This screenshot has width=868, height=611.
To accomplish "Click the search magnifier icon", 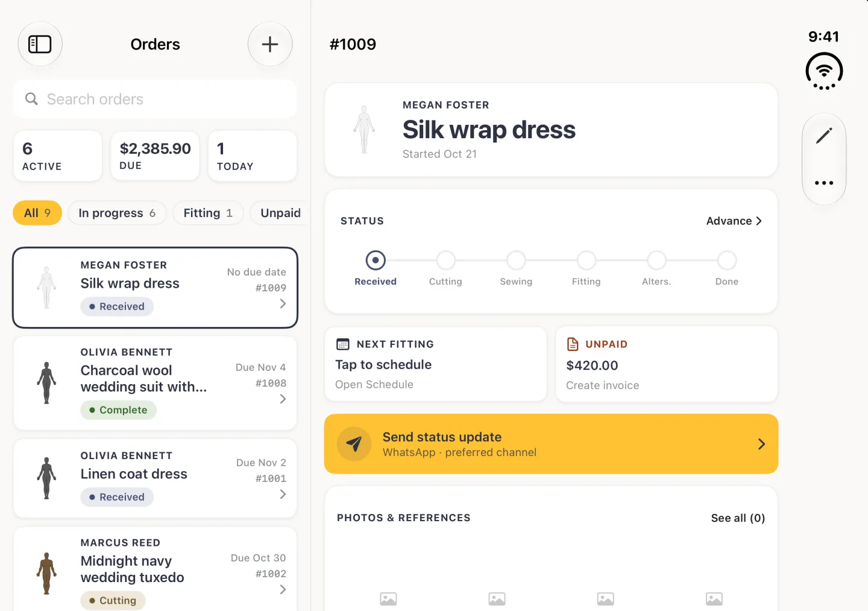I will tap(31, 99).
